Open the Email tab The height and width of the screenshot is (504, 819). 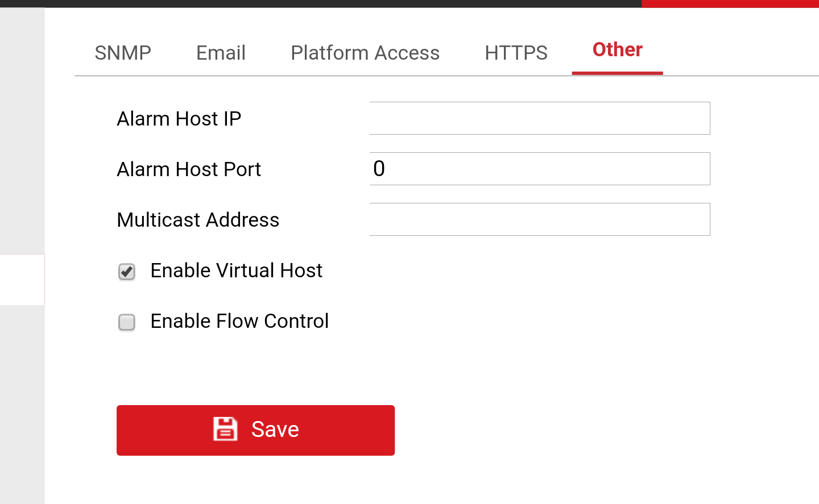[x=221, y=53]
